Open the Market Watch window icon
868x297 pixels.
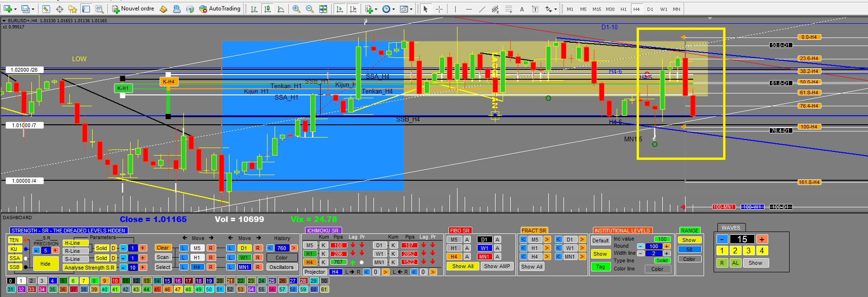[46, 9]
